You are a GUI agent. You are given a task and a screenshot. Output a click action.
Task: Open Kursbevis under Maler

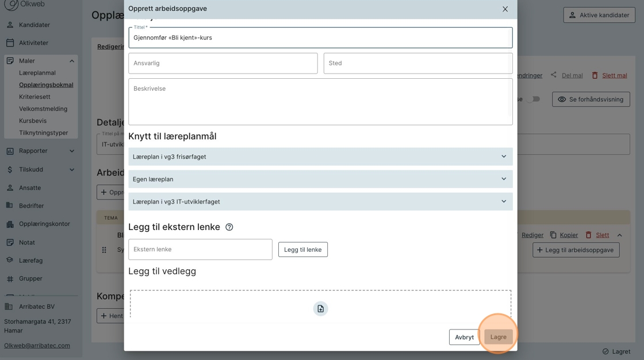(x=33, y=121)
